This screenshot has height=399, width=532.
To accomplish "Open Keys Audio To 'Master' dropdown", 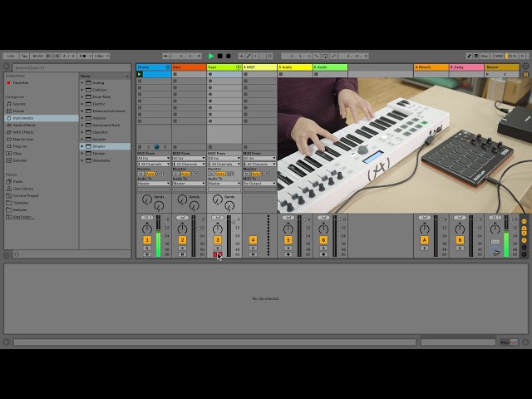I will [224, 183].
